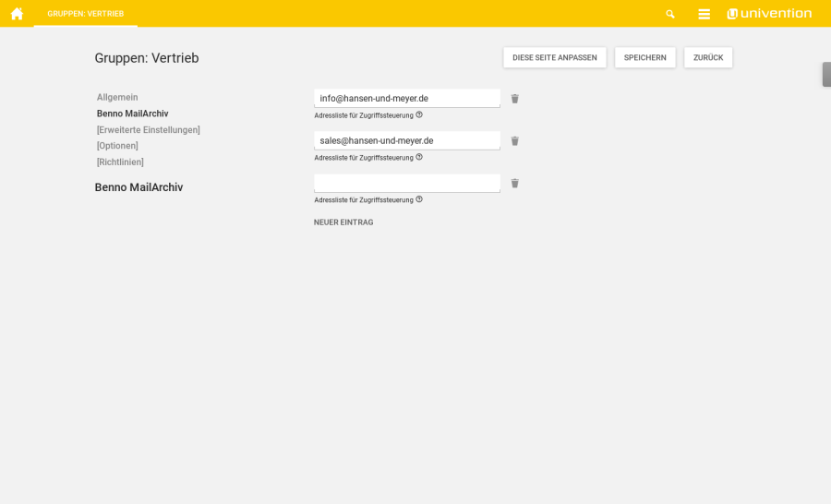Image resolution: width=831 pixels, height=504 pixels.
Task: Click Diese Seite anpassen
Action: coord(554,57)
